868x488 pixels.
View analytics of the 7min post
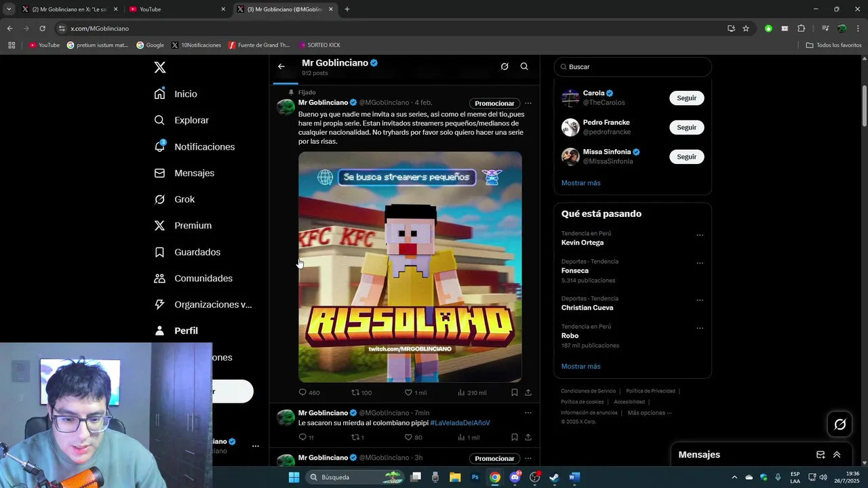point(469,438)
